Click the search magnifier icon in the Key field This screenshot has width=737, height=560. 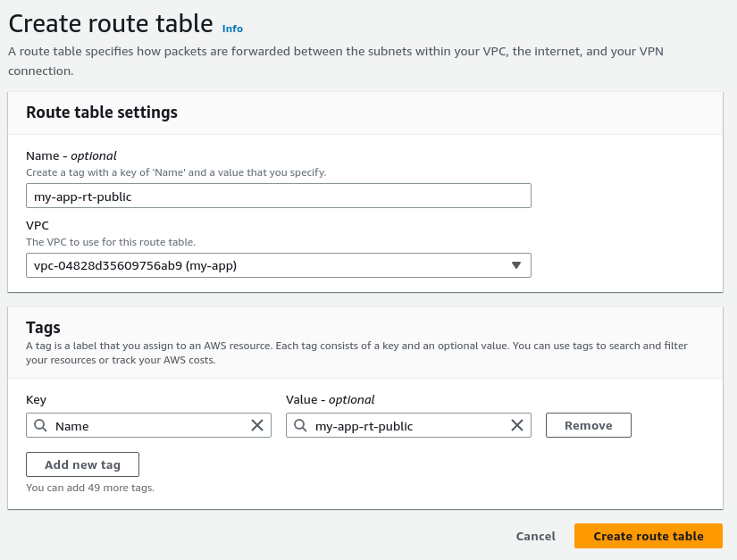pyautogui.click(x=40, y=426)
